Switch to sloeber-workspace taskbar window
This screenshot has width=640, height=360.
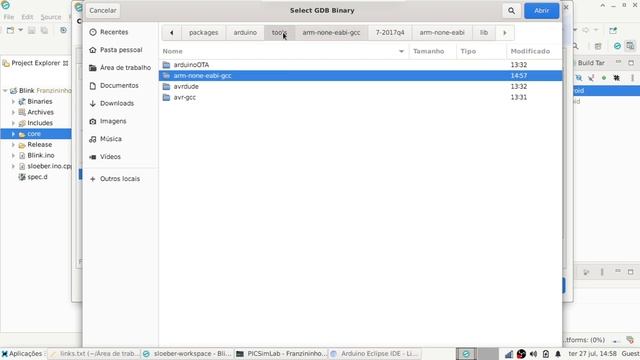(187, 354)
